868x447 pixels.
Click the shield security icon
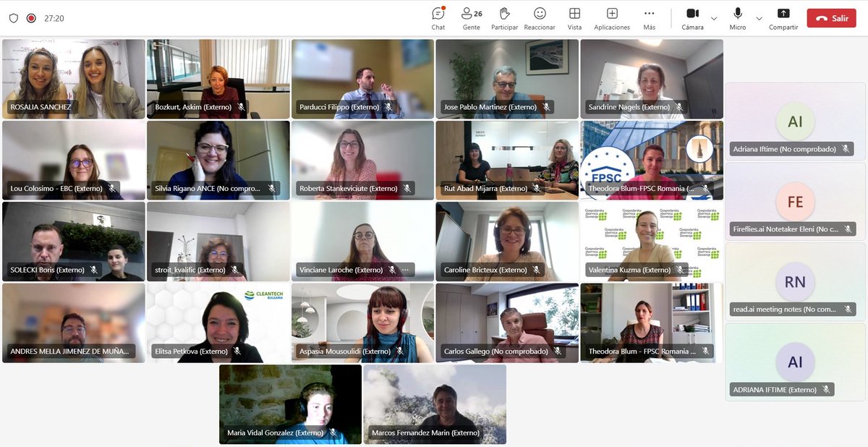tap(14, 18)
